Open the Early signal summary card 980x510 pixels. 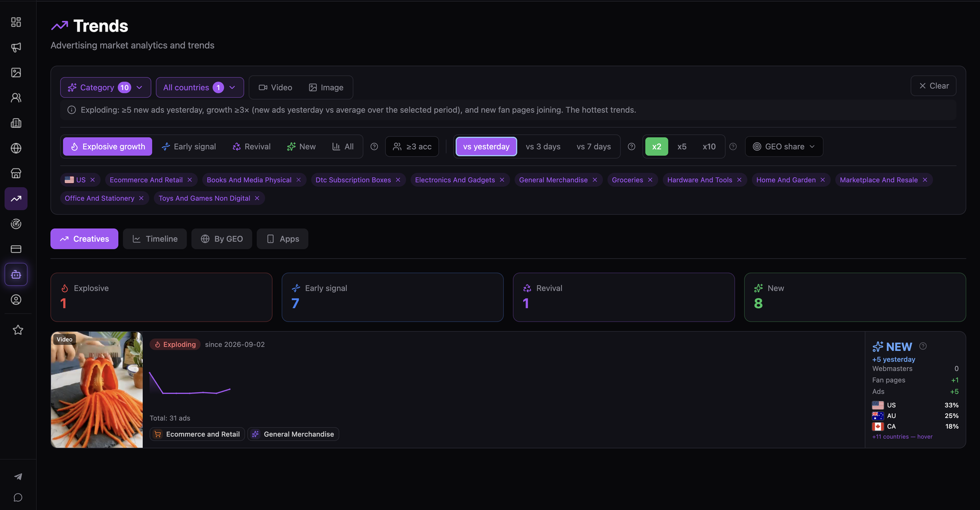(x=393, y=297)
